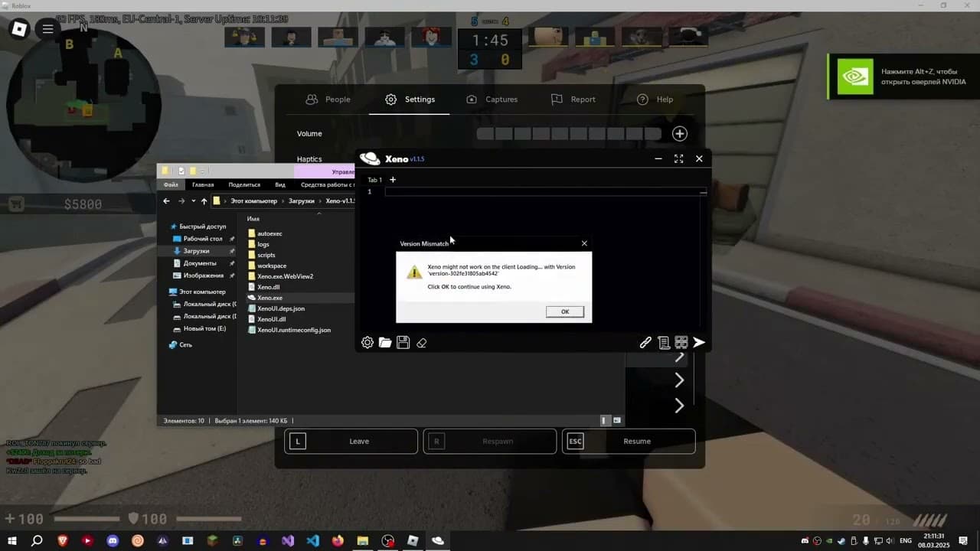Open Discord from the taskbar
980x551 pixels.
pos(113,540)
